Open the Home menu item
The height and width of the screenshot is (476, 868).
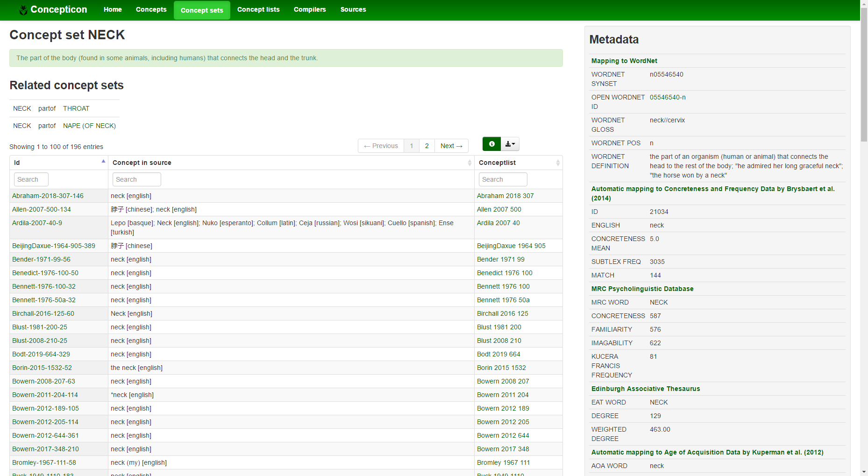coord(113,9)
